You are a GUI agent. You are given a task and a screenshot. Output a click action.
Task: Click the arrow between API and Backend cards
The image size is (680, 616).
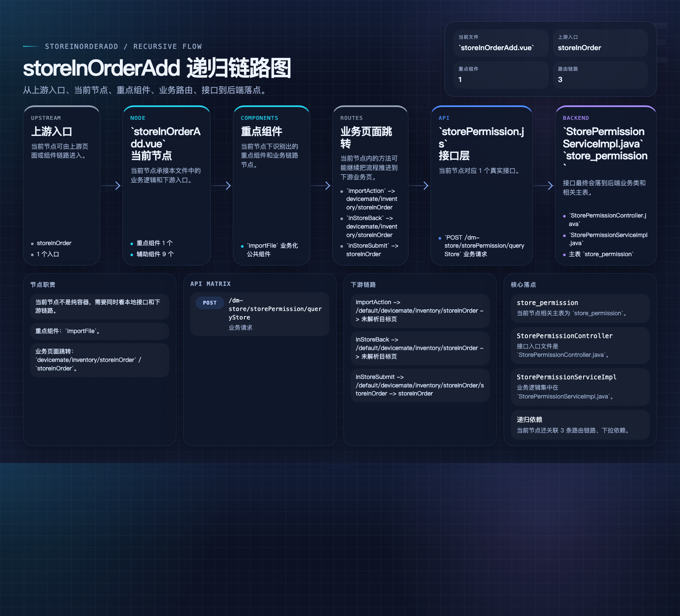click(544, 186)
